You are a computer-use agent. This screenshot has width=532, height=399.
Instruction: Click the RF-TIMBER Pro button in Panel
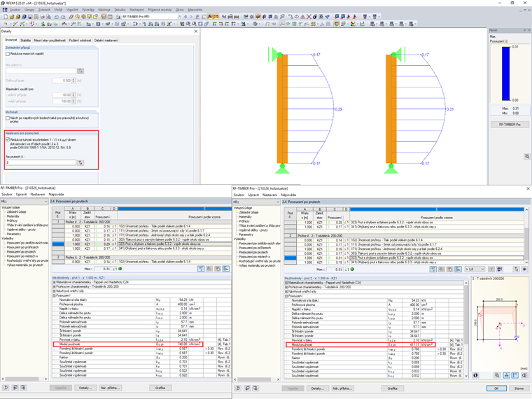[x=510, y=125]
